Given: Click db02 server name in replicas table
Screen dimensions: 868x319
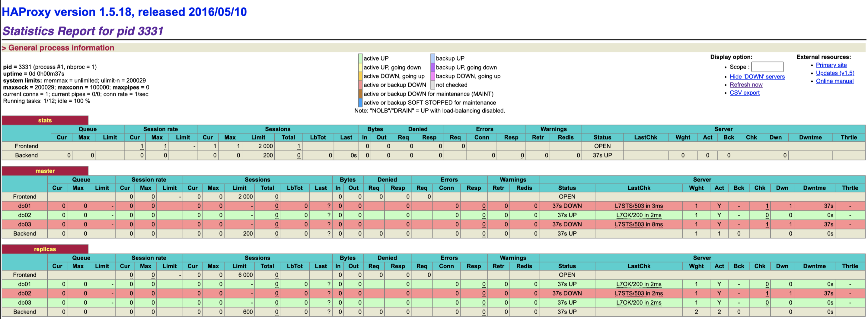Looking at the screenshot, I should click(x=25, y=293).
